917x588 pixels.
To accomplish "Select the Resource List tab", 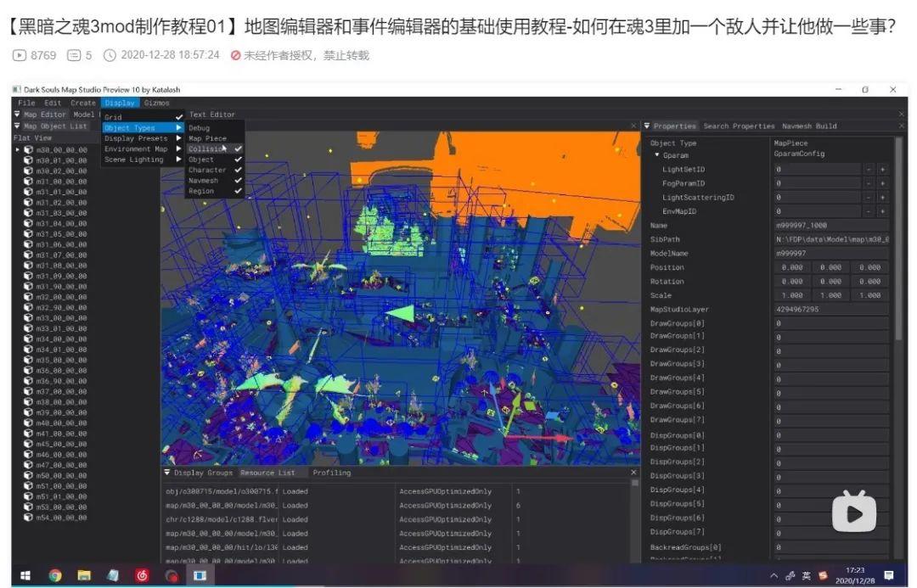I will click(267, 473).
